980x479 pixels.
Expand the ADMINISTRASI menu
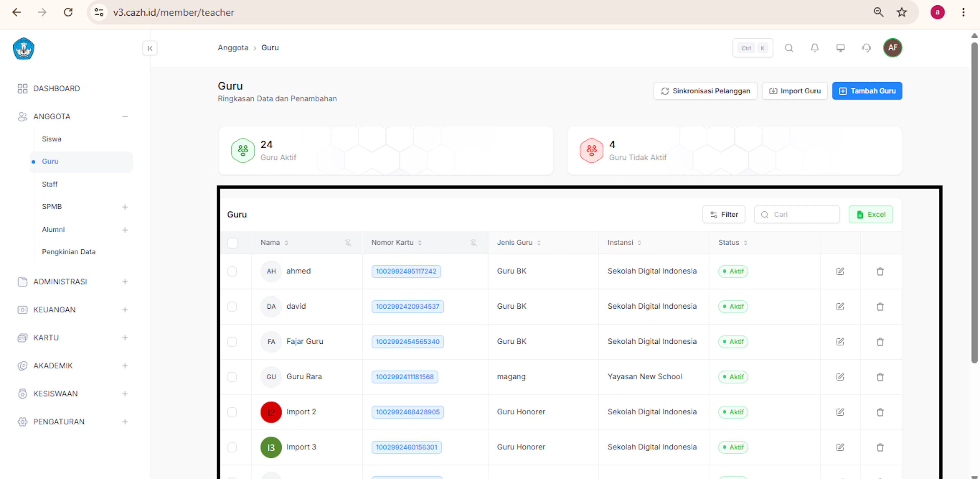click(125, 282)
